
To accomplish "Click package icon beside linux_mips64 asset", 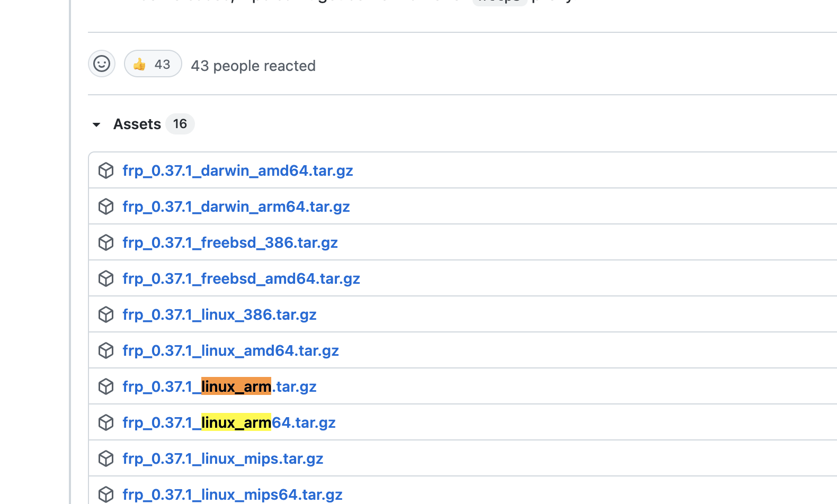I will (x=106, y=494).
